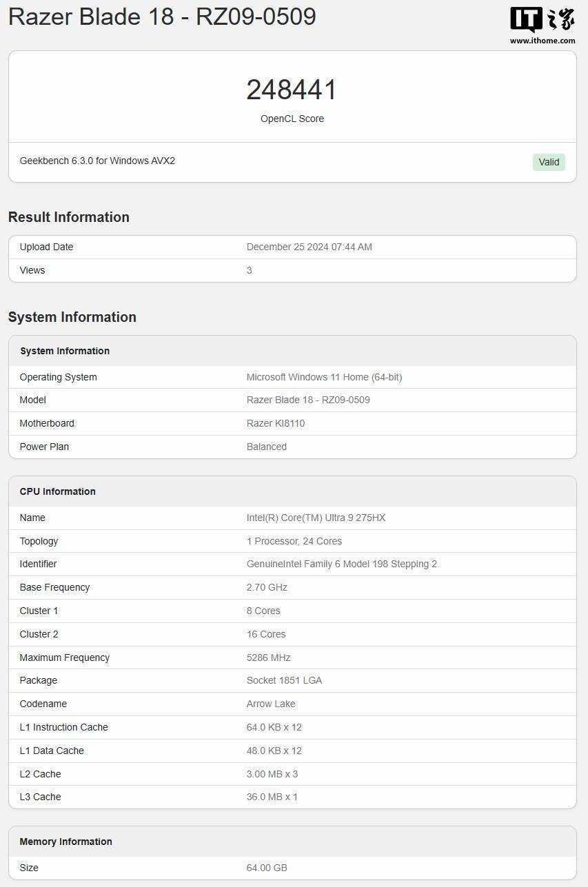This screenshot has height=887, width=588.
Task: Click the "L2 Cache" row label
Action: (40, 774)
